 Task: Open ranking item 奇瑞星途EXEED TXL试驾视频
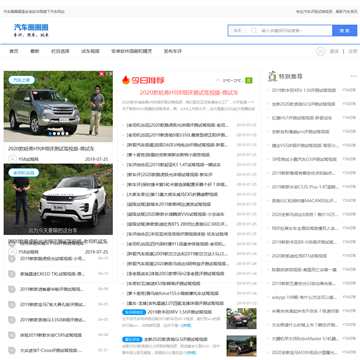[x=52, y=274]
